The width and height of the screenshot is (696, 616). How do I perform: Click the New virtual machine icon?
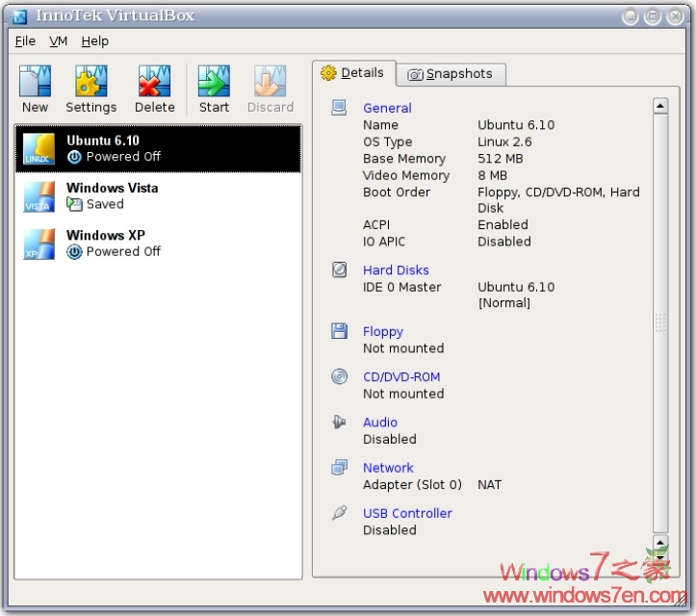tap(36, 82)
